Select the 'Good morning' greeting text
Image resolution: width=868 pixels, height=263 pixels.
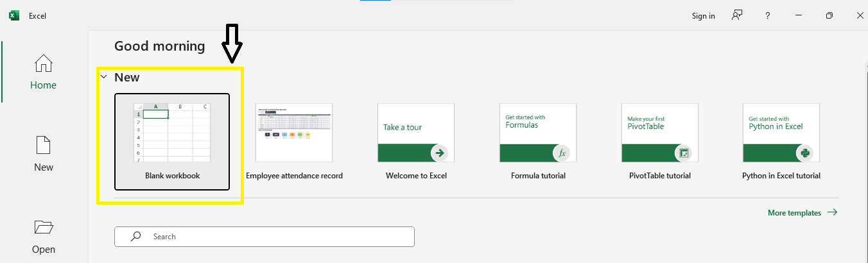click(160, 46)
